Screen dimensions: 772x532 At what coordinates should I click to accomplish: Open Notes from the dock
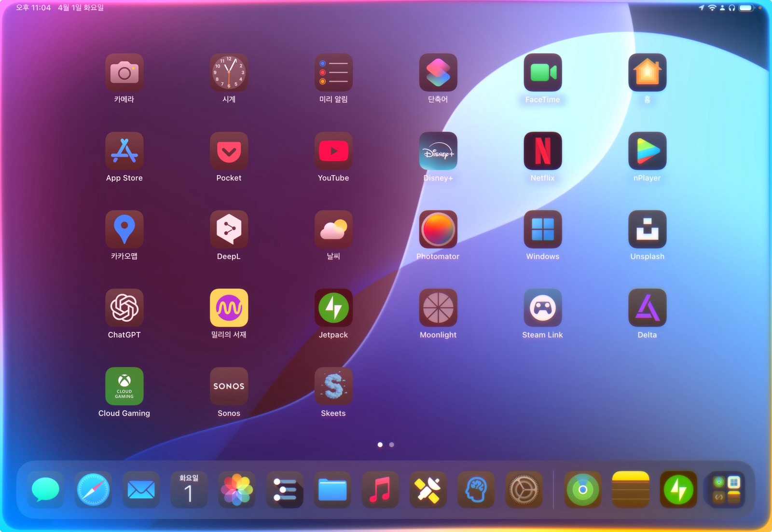(x=631, y=490)
